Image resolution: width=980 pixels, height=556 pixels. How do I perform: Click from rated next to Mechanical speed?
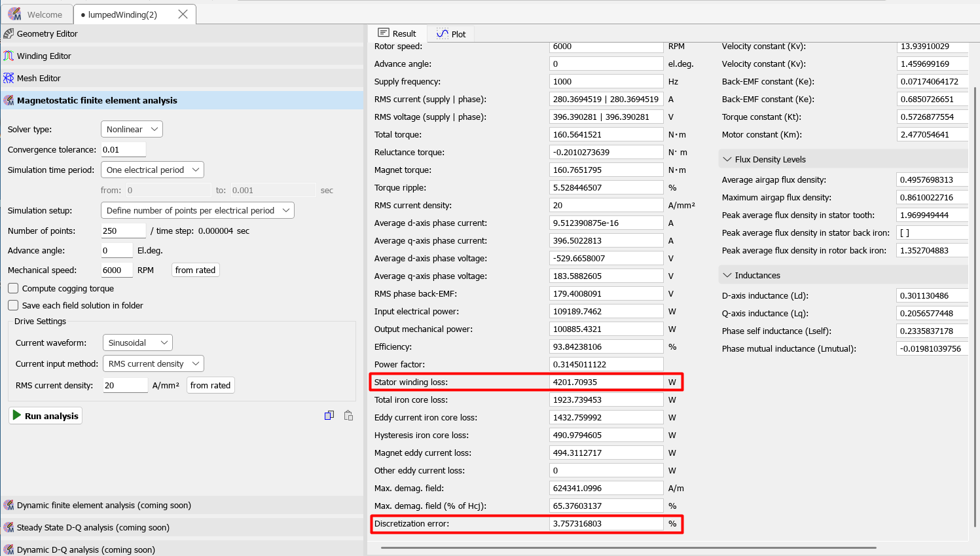coord(195,270)
